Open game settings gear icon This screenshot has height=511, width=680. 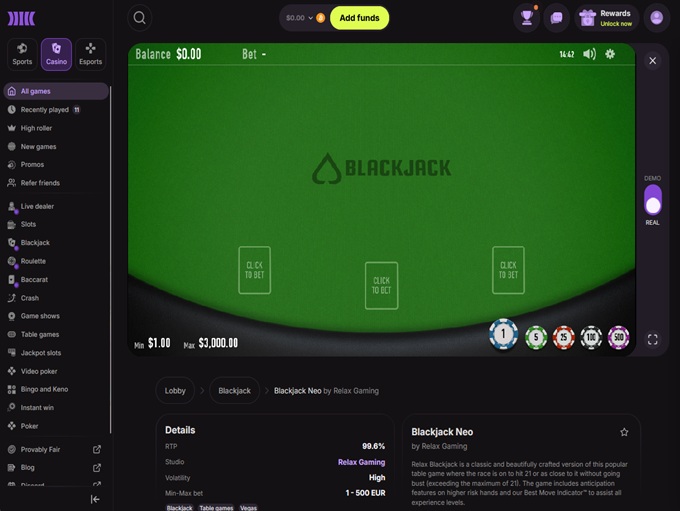point(610,54)
